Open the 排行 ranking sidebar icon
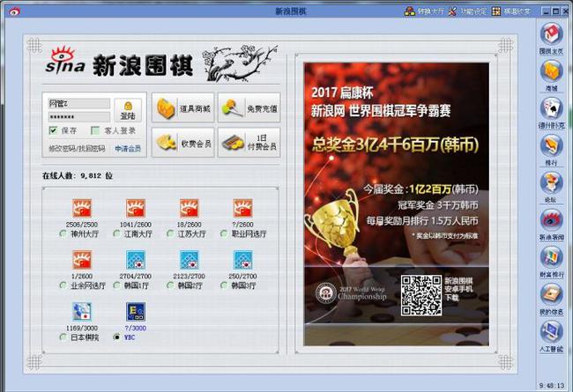 (x=551, y=145)
